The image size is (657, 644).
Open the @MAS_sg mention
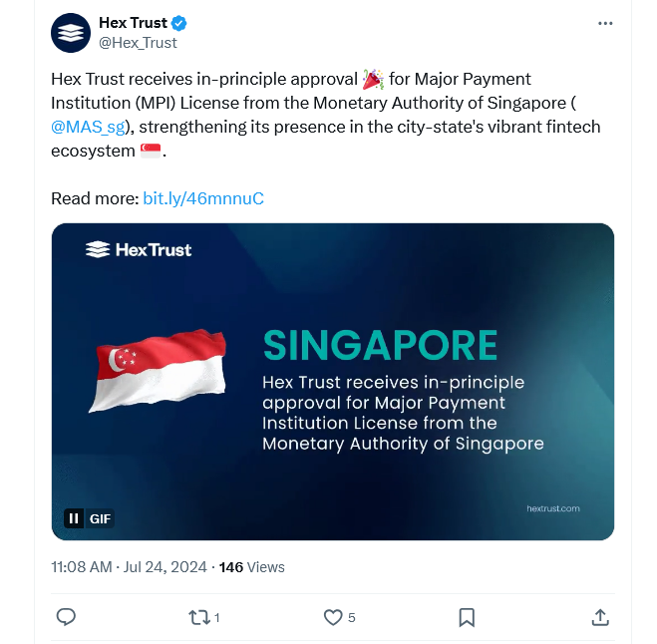point(86,127)
